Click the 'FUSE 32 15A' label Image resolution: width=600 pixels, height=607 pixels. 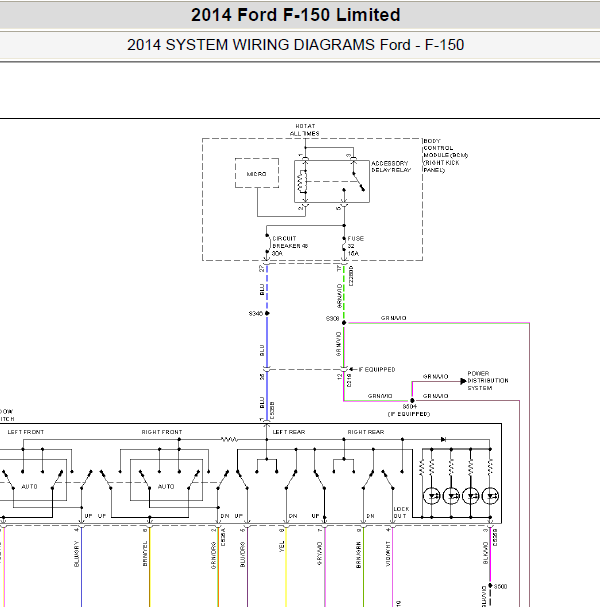tap(355, 246)
